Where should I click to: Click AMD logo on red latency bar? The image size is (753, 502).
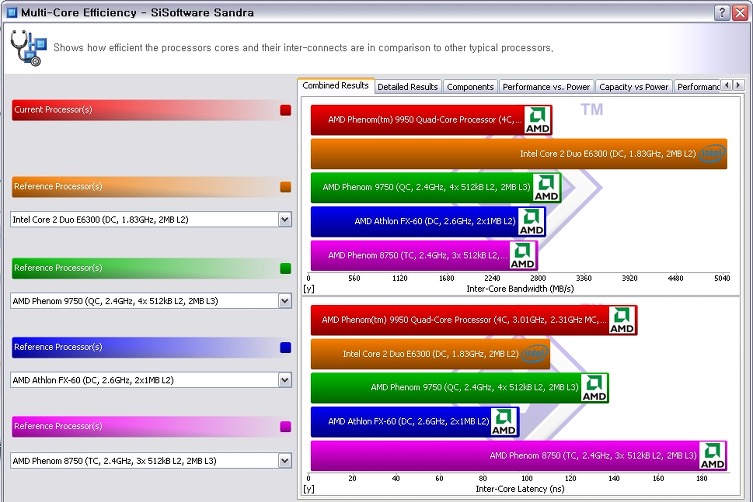622,320
